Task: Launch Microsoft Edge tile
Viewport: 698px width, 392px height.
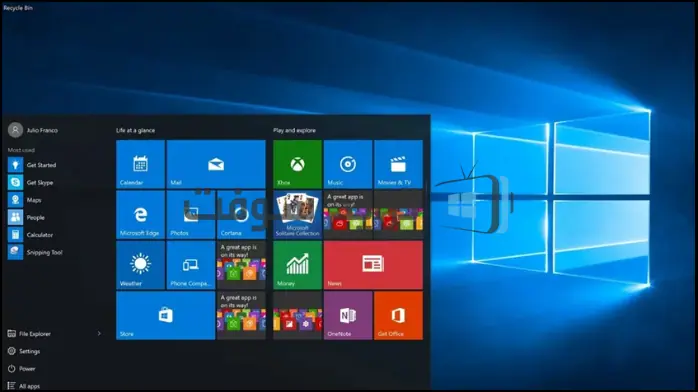Action: pos(140,214)
